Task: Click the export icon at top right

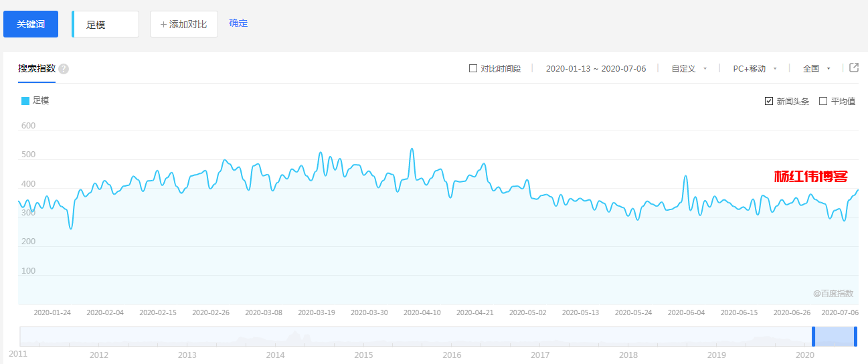Action: (x=854, y=68)
